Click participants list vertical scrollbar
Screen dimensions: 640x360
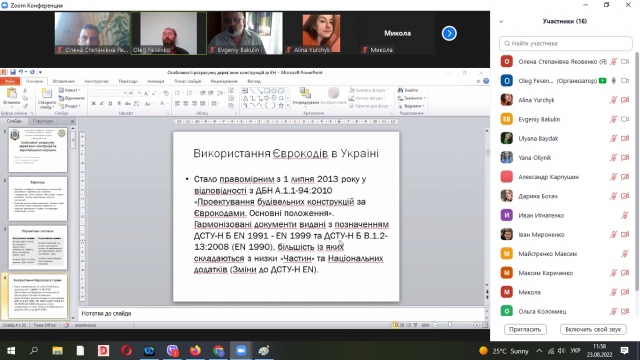click(637, 171)
